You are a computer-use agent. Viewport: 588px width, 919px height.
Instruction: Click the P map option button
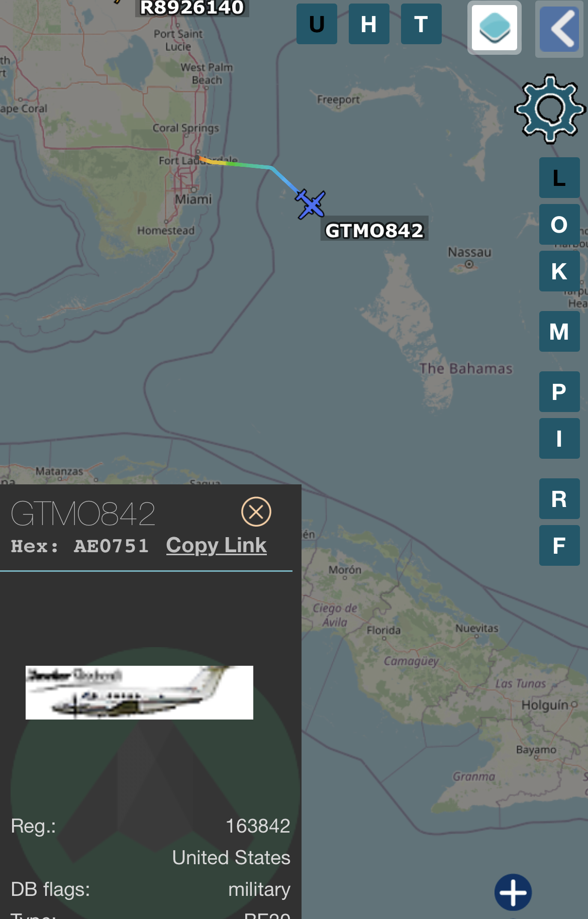pos(559,392)
